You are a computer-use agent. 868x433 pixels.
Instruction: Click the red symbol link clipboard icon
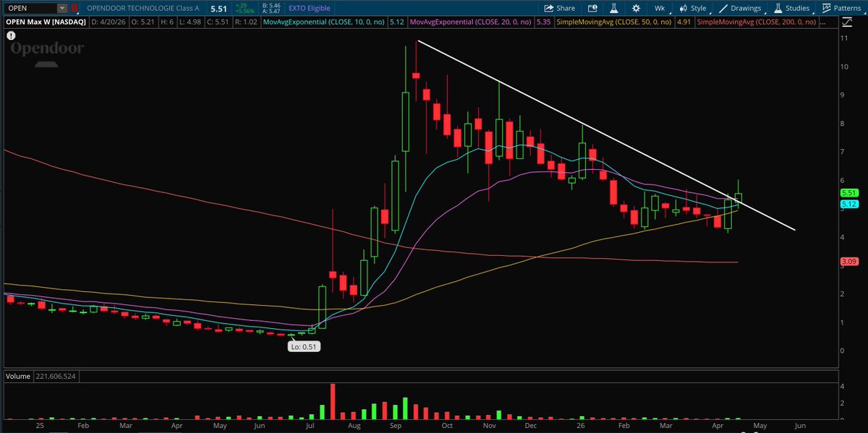pos(75,8)
